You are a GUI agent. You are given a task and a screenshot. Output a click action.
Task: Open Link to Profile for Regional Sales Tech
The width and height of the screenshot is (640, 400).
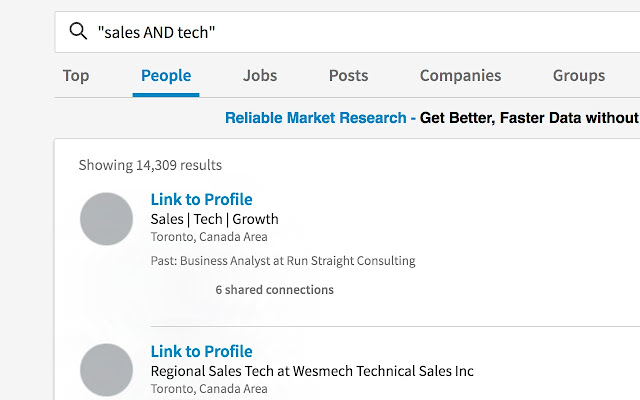tap(201, 351)
